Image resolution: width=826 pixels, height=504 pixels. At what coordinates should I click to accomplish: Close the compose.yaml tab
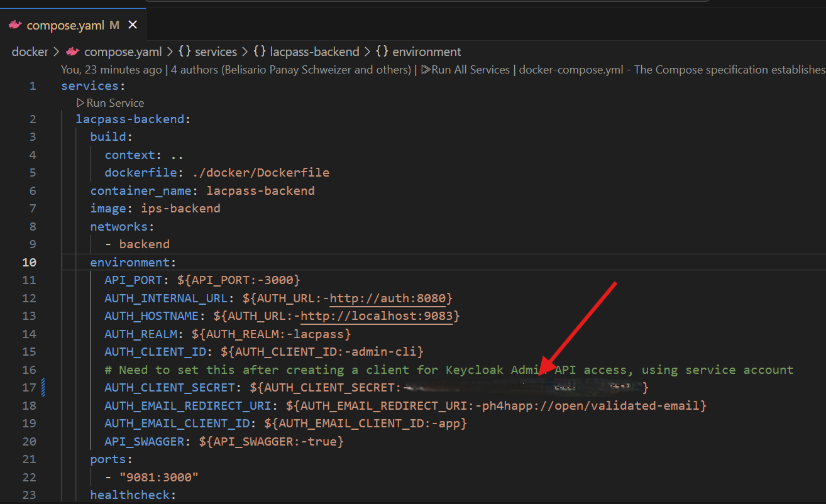(133, 25)
